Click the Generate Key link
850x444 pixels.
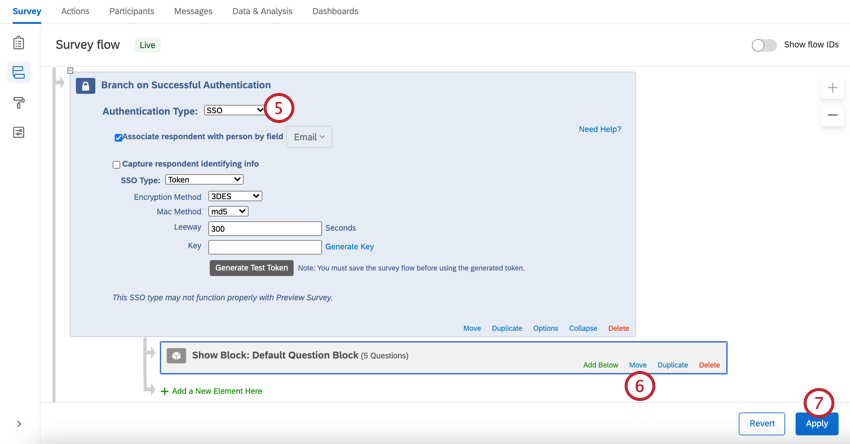click(x=350, y=247)
